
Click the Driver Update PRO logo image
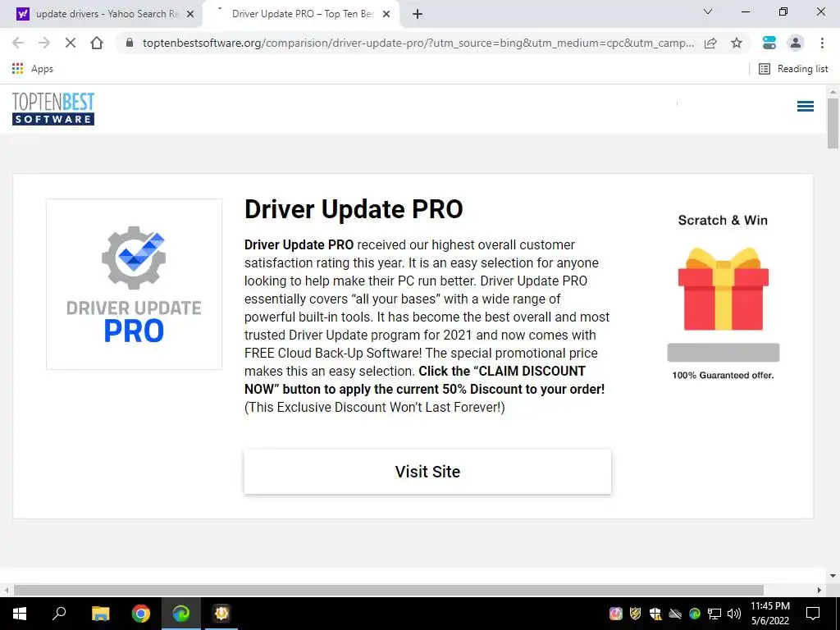tap(134, 284)
